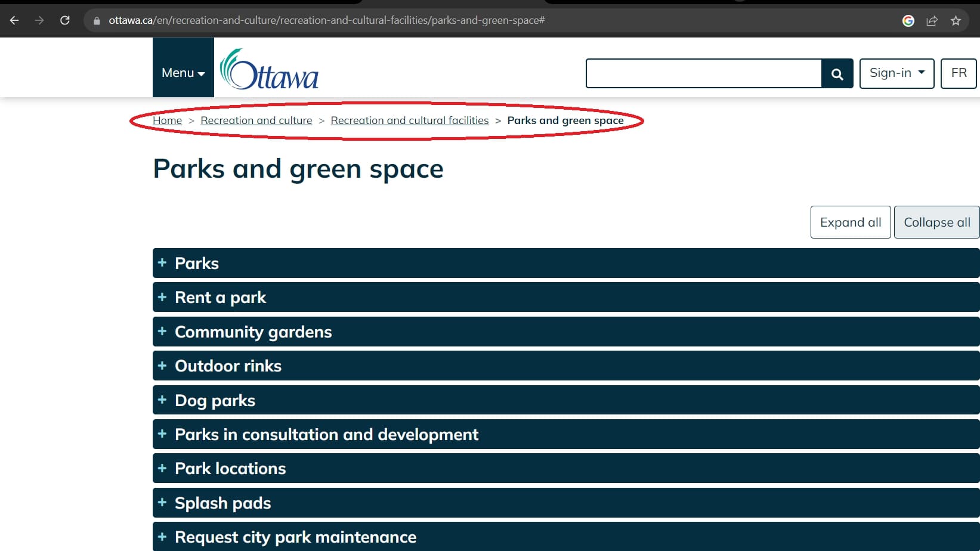The height and width of the screenshot is (551, 980).
Task: Go back with the browser back arrow
Action: pyautogui.click(x=15, y=20)
